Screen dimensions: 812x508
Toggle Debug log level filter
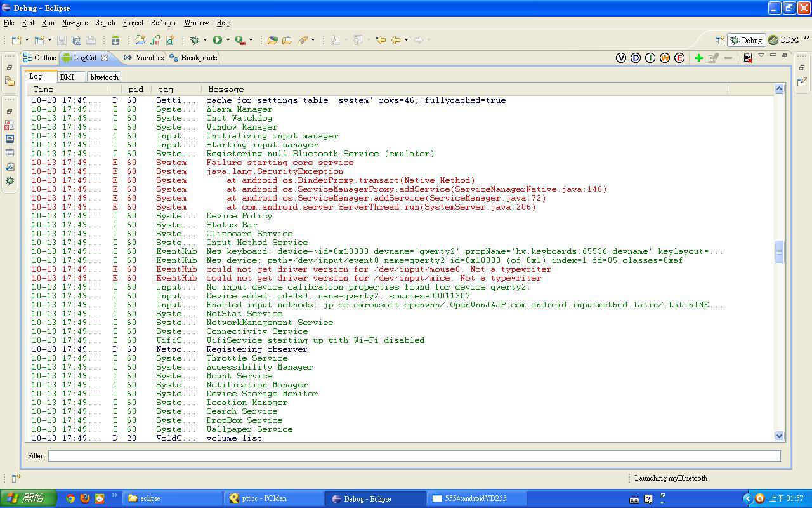point(636,58)
